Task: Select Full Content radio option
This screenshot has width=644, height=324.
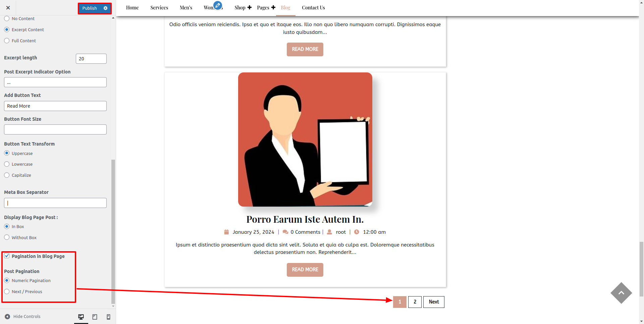Action: 7,41
